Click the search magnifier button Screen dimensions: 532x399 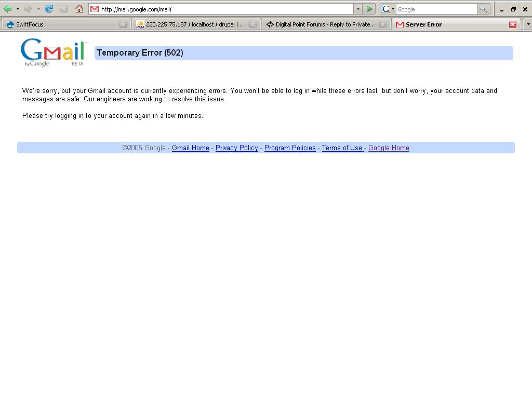[483, 9]
